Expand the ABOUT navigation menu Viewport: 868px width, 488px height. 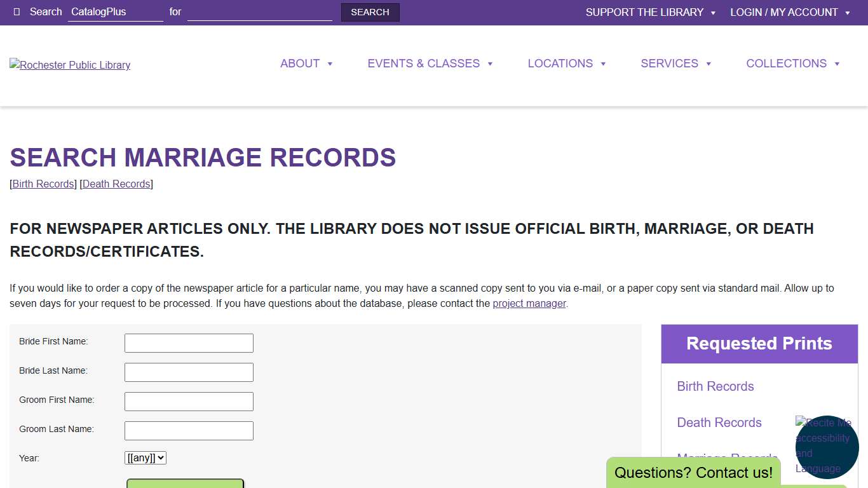300,64
